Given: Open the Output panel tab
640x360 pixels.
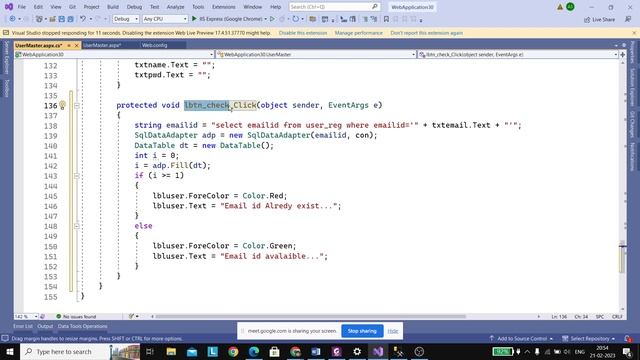Looking at the screenshot, I should 45,326.
